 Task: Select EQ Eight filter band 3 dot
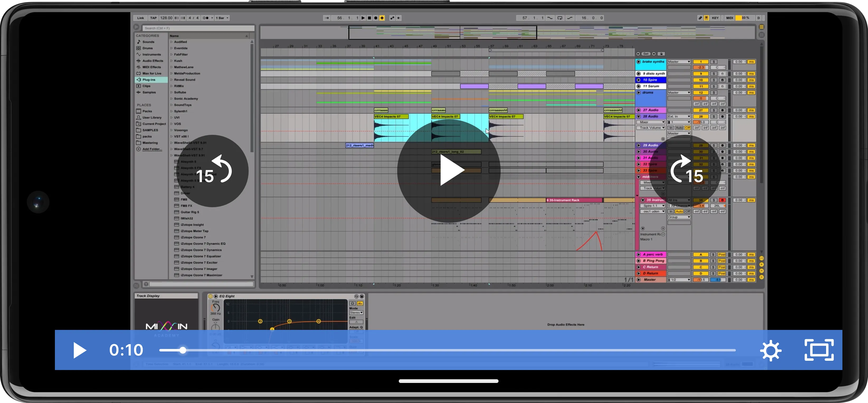pyautogui.click(x=289, y=321)
